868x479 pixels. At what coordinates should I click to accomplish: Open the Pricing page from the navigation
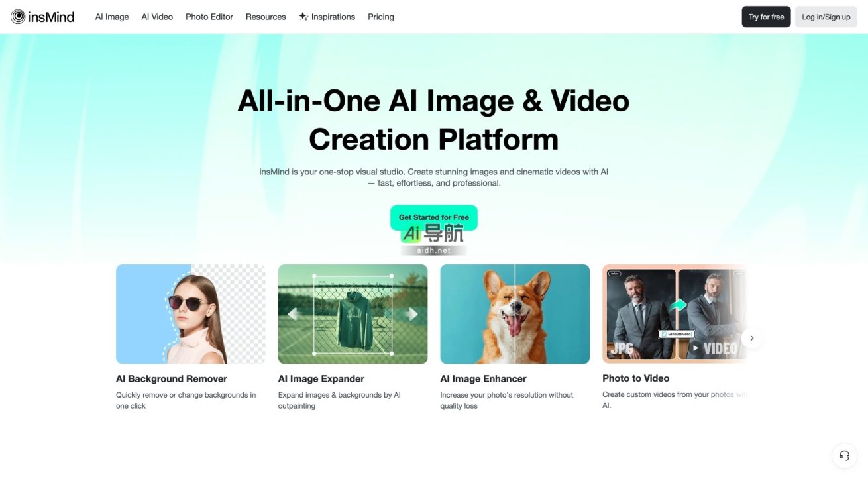(380, 16)
